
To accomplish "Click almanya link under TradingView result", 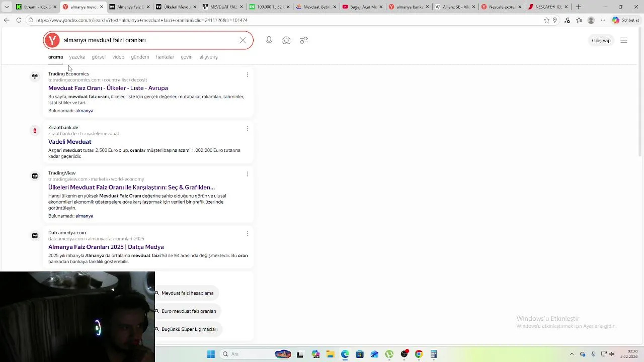I will (85, 216).
